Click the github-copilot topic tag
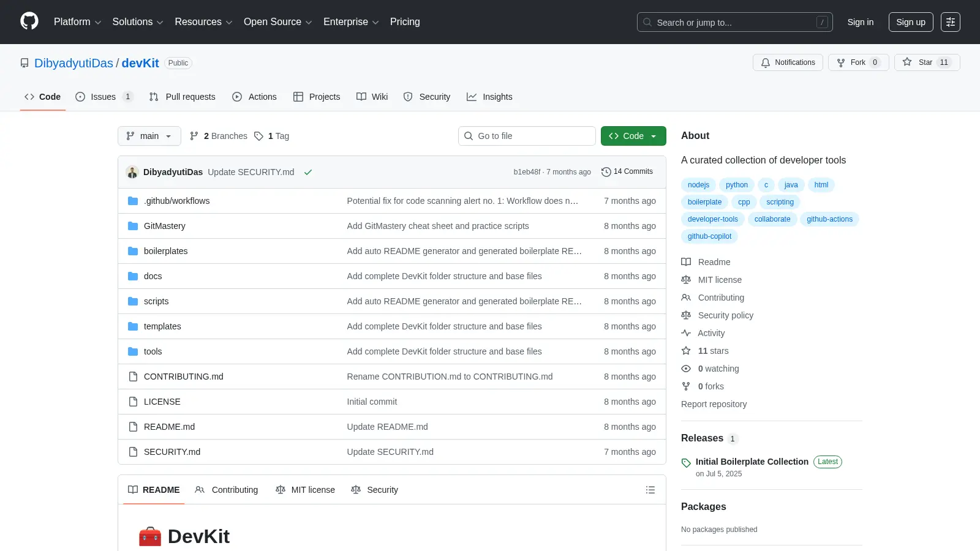 tap(709, 236)
